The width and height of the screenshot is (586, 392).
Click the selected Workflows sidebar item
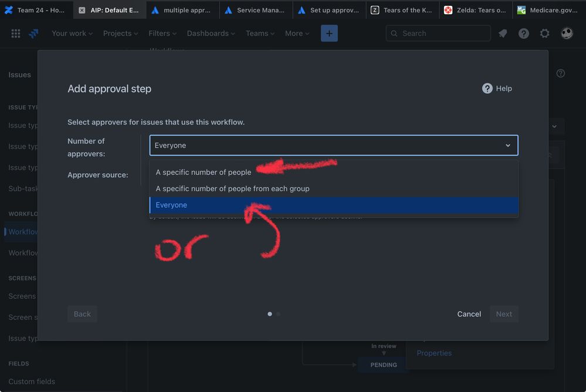point(21,232)
